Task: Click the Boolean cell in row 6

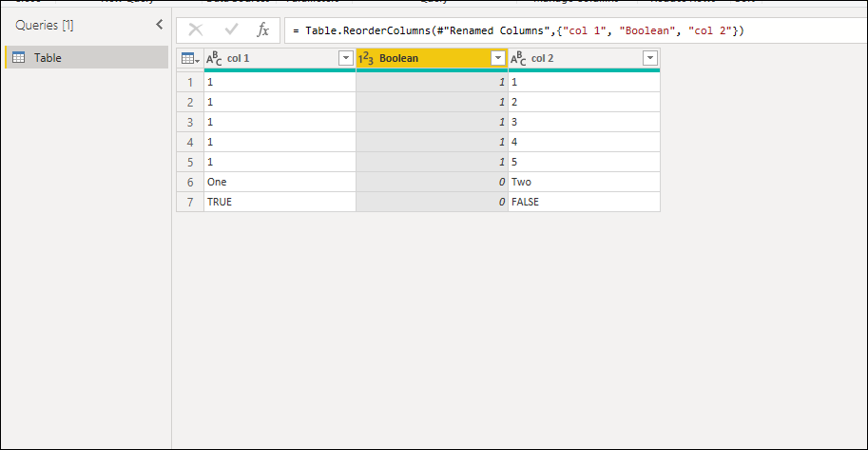Action: [x=432, y=182]
